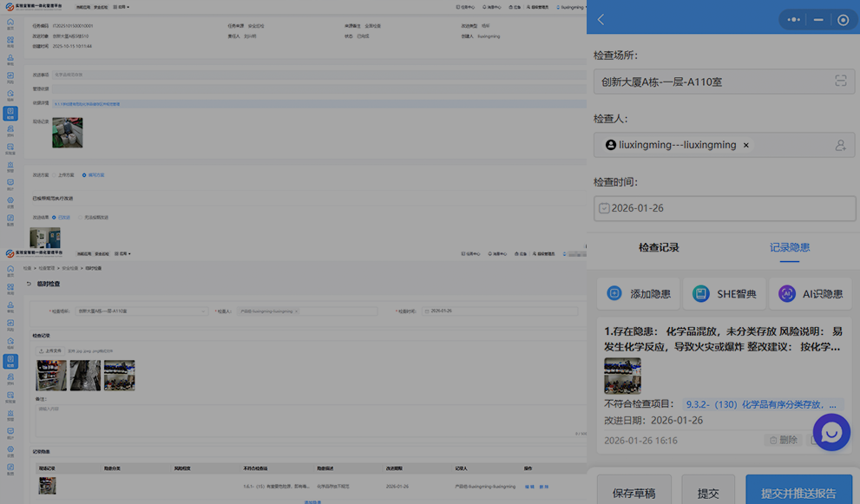Image resolution: width=860 pixels, height=504 pixels.
Task: Switch to the 记录隐患 tab
Action: click(x=789, y=247)
